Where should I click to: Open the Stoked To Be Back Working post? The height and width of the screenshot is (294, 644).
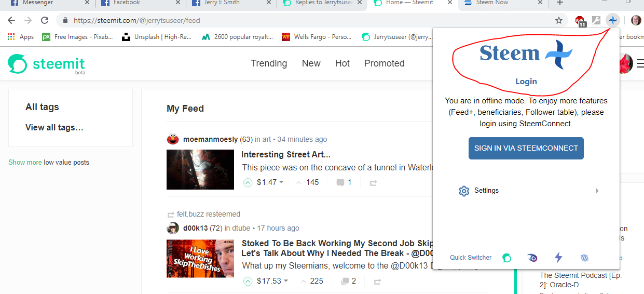[x=337, y=248]
